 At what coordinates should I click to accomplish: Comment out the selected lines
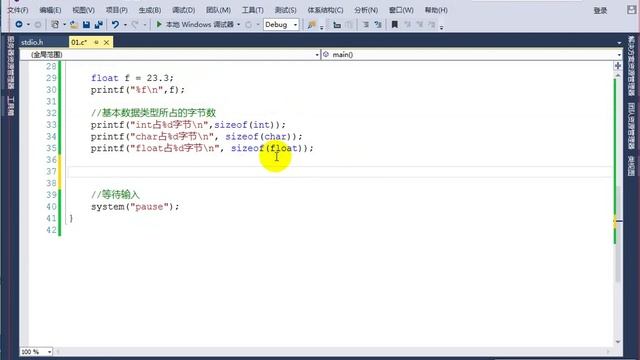pyautogui.click(x=366, y=25)
